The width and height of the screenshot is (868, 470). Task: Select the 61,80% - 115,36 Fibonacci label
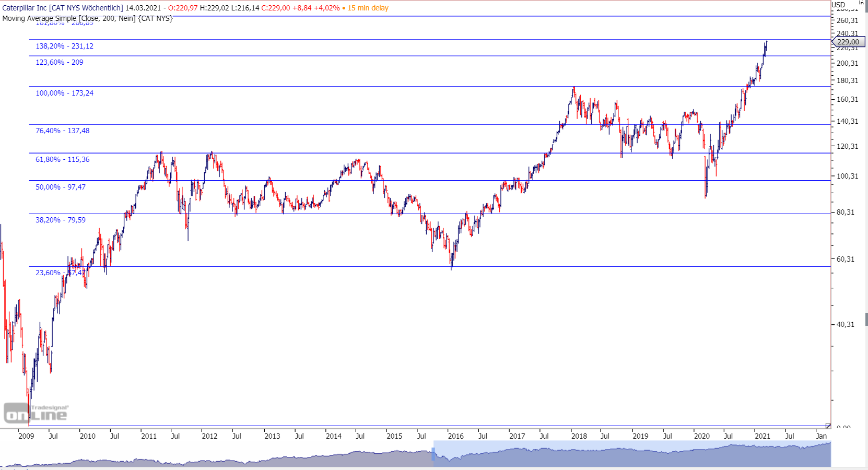coord(62,160)
